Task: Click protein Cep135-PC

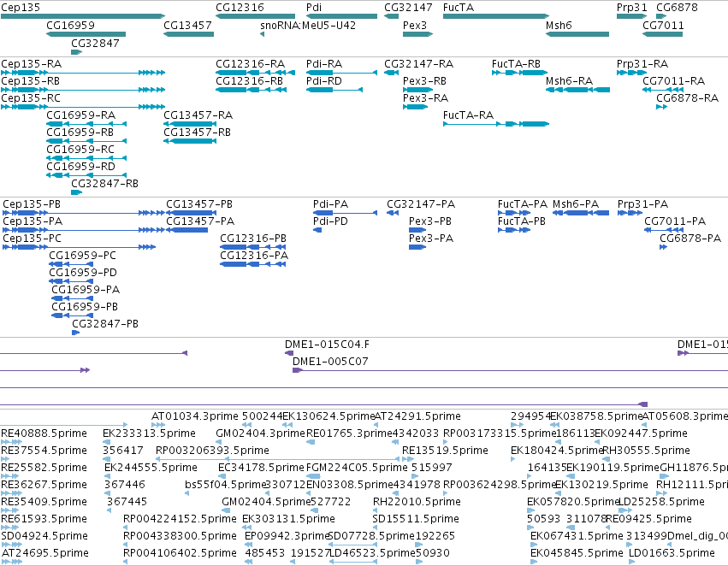Action: coord(32,239)
